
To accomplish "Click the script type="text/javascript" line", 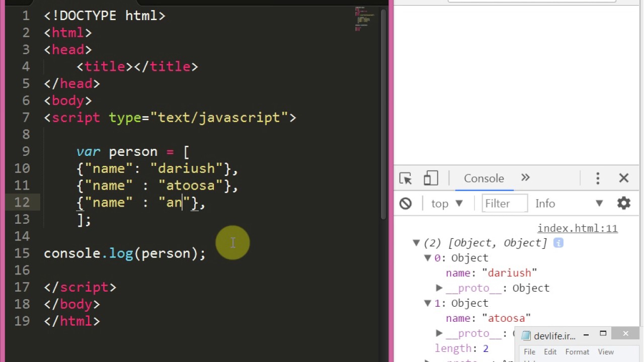I will click(x=170, y=118).
